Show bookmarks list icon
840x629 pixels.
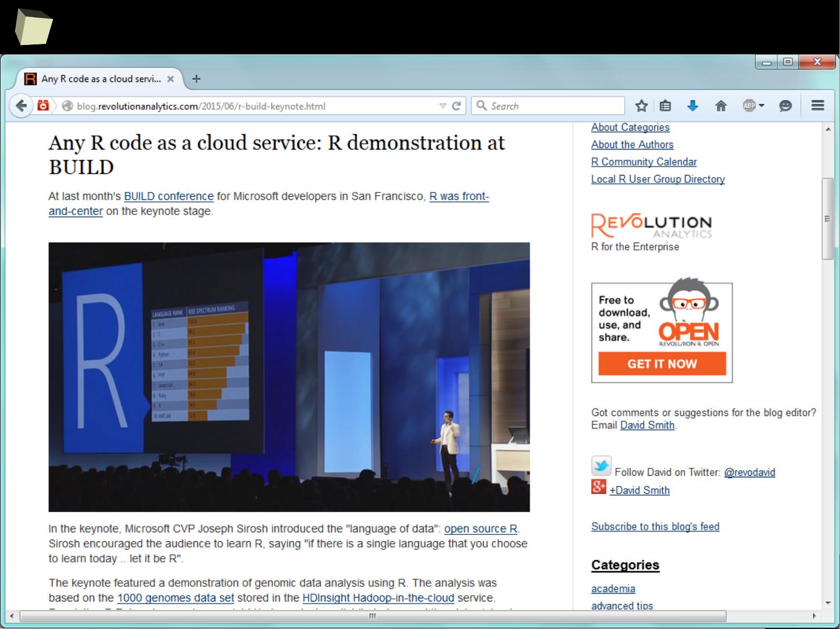tap(665, 106)
